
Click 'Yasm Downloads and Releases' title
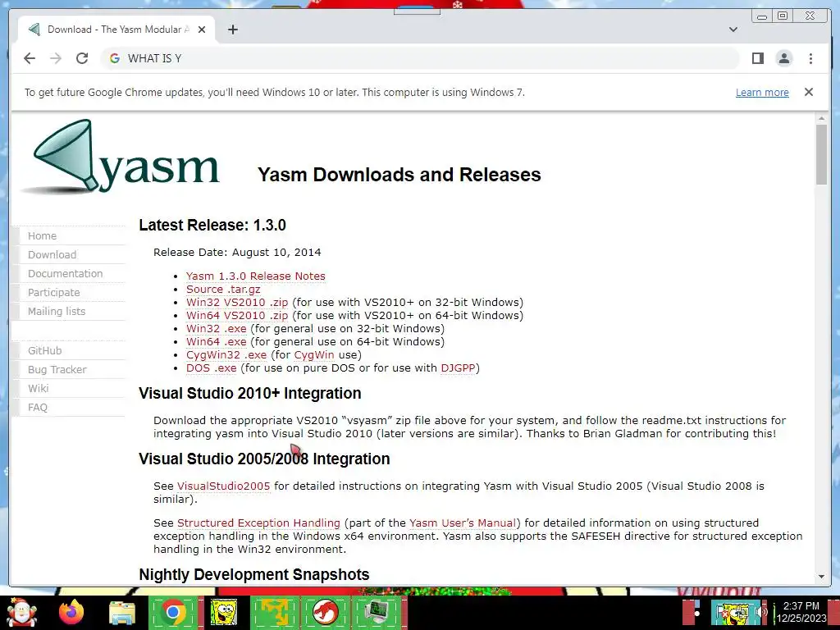point(399,175)
